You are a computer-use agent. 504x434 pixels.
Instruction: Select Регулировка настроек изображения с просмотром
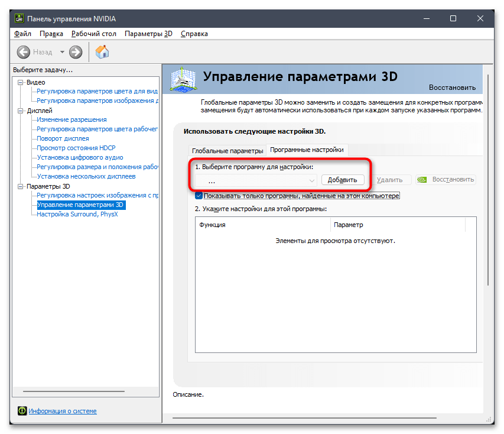tap(97, 195)
